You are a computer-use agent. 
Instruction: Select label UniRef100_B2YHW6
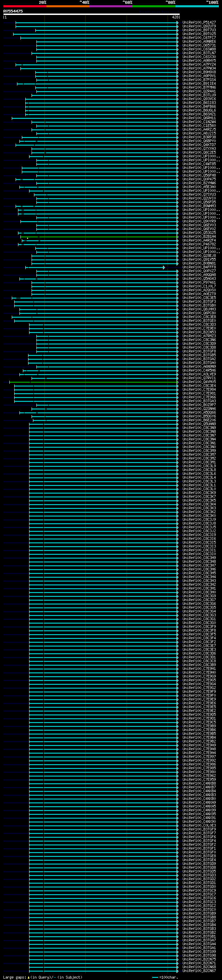pyautogui.click(x=199, y=183)
